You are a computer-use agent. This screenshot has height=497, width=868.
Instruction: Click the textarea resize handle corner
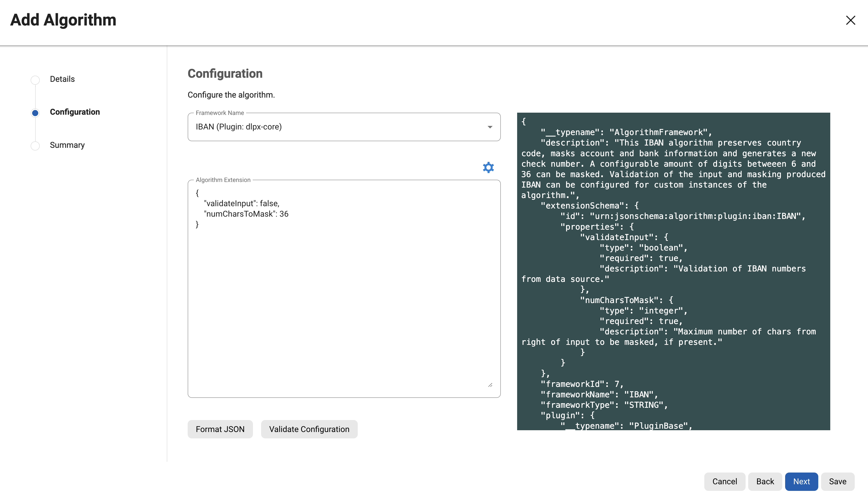pos(490,385)
